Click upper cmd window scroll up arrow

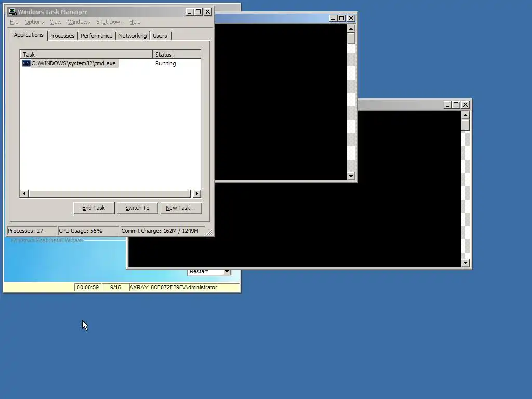point(351,29)
